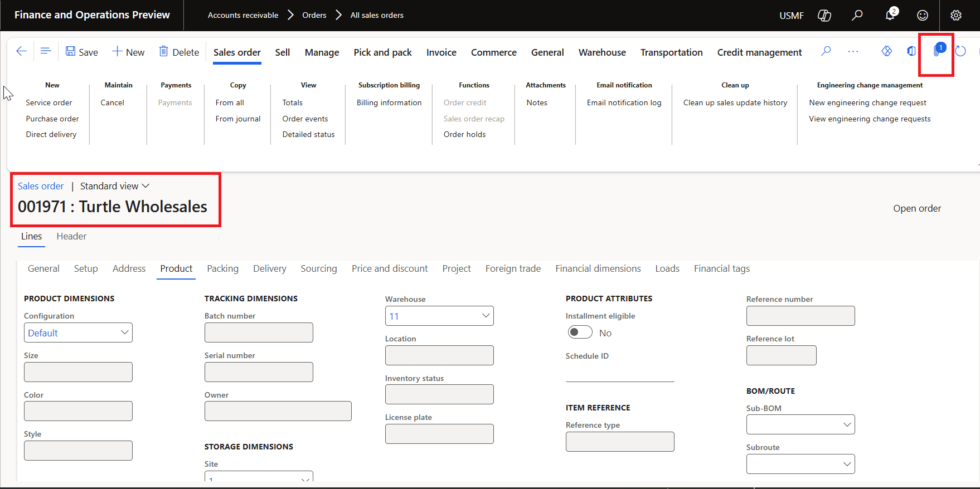Viewport: 980px width, 489px height.
Task: Open the Copilot icon in top bar
Action: (x=824, y=16)
